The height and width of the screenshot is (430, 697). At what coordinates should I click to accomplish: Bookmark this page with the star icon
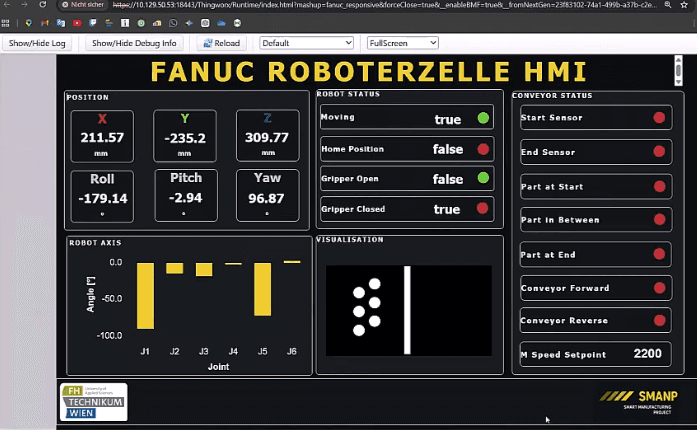coord(684,5)
